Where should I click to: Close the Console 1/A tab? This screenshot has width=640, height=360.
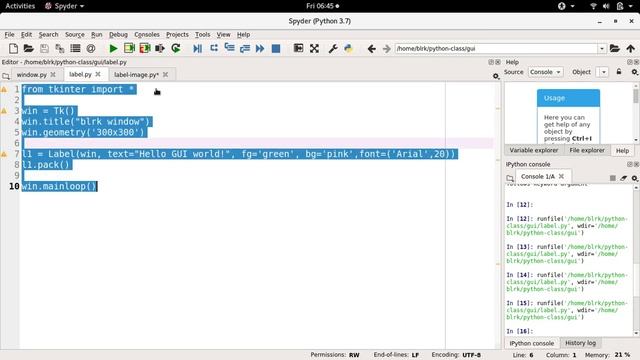click(x=562, y=176)
